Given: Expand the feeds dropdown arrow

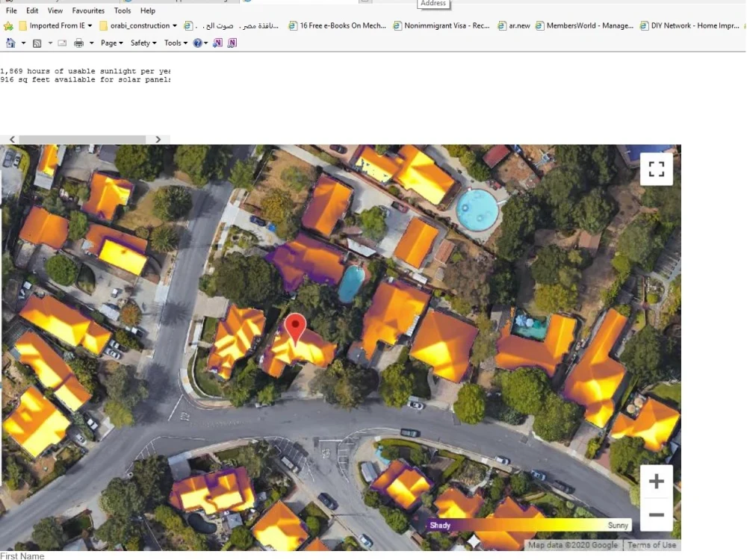Looking at the screenshot, I should pyautogui.click(x=50, y=43).
